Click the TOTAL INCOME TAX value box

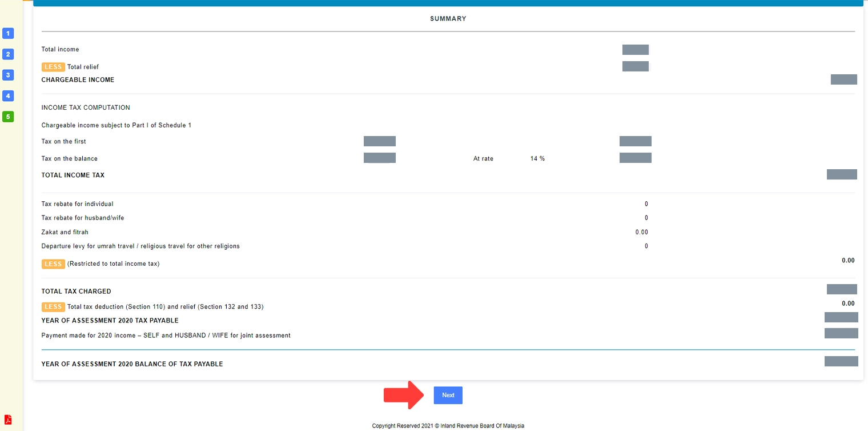[842, 174]
